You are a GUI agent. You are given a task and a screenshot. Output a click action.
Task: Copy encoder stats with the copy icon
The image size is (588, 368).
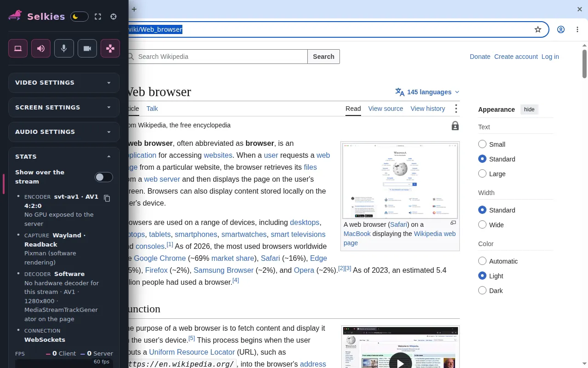tap(107, 198)
